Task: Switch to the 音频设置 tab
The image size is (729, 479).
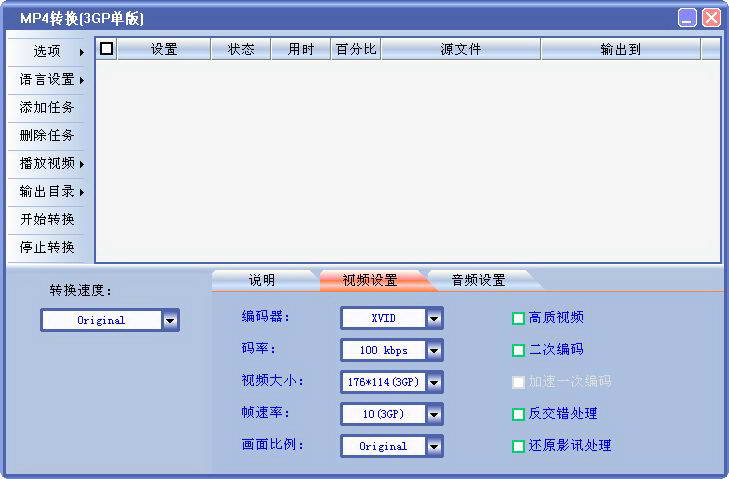Action: pyautogui.click(x=479, y=280)
